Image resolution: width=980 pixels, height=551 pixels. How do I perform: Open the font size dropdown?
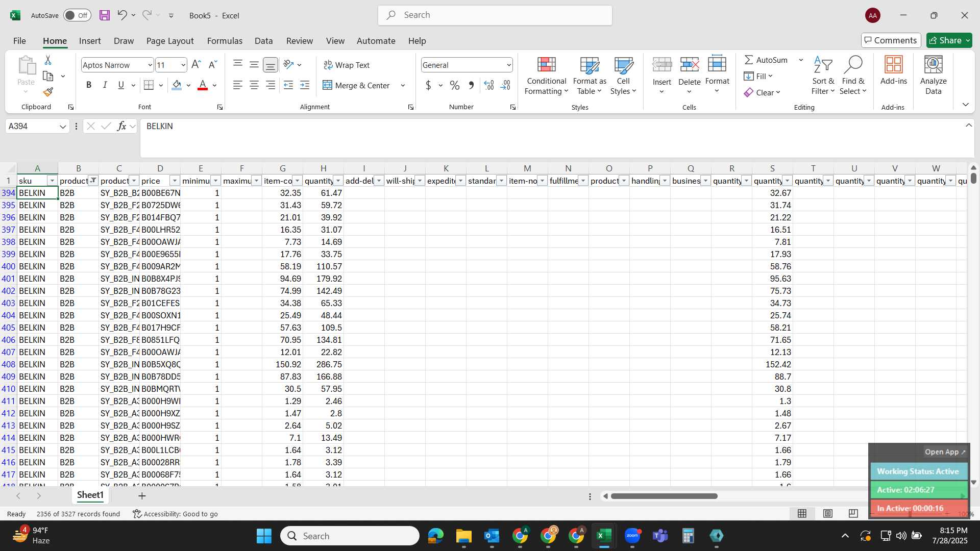coord(183,65)
